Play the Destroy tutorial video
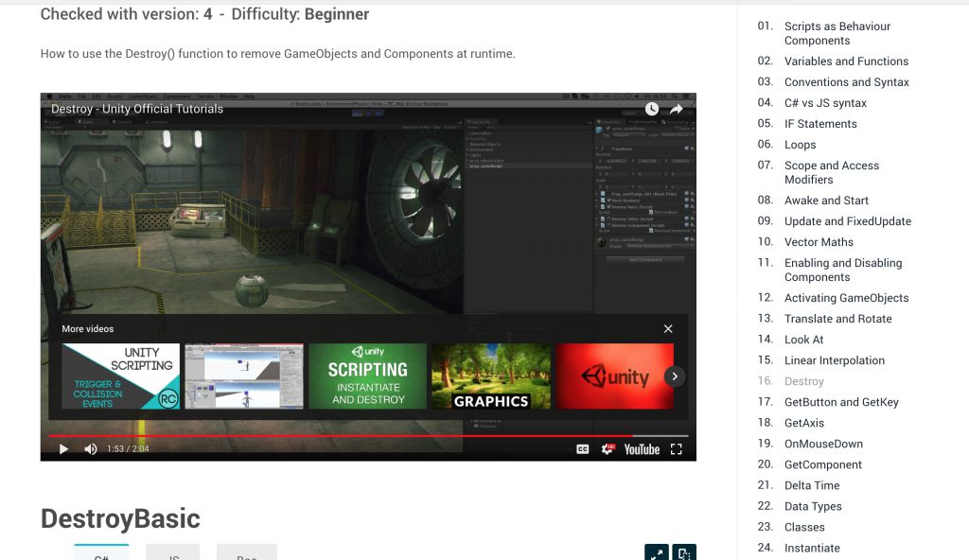Screen dimensions: 969x560 tap(63, 449)
